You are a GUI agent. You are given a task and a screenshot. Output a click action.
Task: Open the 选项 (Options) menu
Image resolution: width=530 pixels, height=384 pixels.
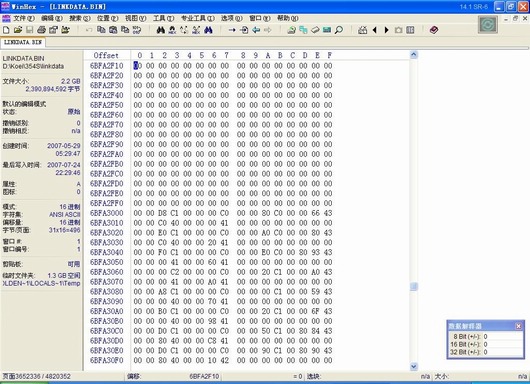[232, 18]
